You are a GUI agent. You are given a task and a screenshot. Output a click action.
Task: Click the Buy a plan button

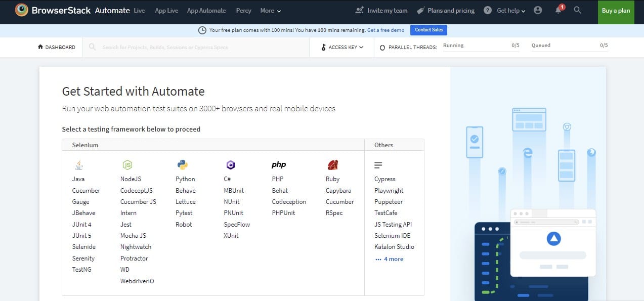616,10
